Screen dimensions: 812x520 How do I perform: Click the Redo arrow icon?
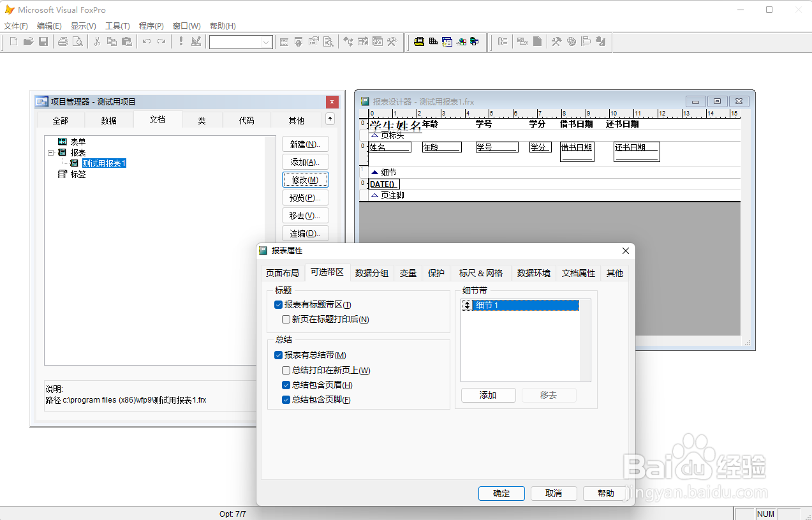pos(161,41)
